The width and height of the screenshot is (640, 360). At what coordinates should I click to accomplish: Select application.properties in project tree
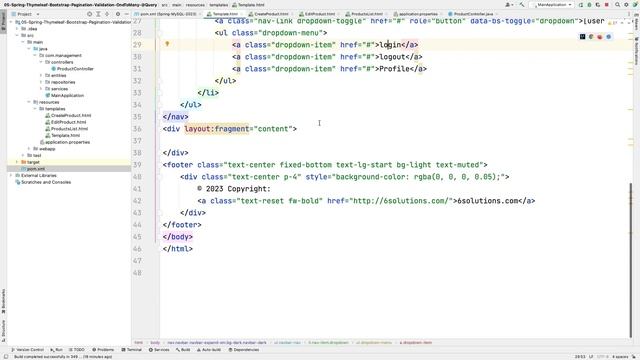[65, 142]
